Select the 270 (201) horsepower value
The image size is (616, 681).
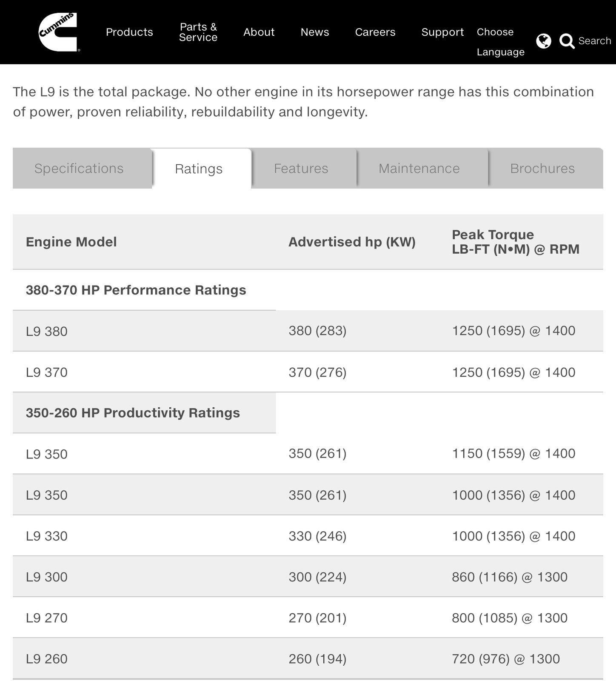tap(317, 618)
